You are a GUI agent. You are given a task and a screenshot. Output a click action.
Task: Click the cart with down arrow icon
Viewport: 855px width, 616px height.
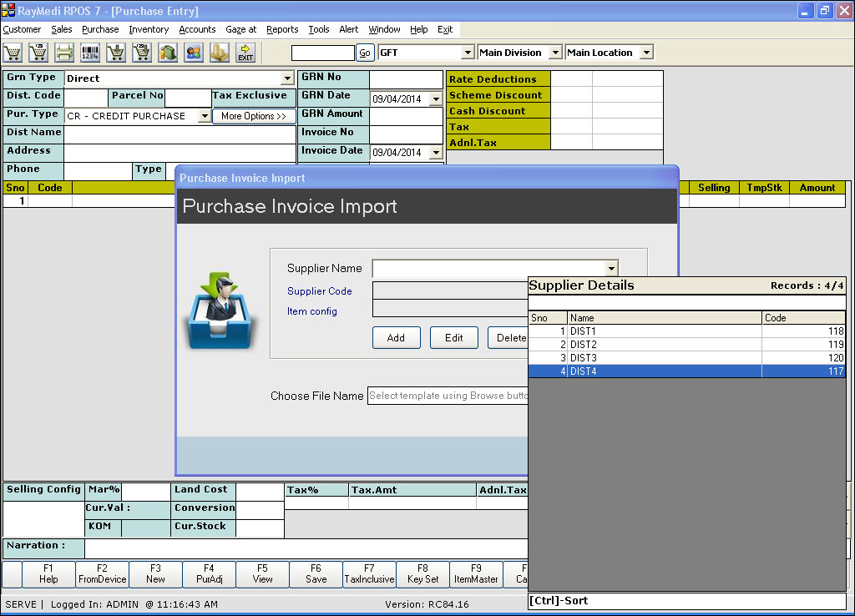(116, 53)
